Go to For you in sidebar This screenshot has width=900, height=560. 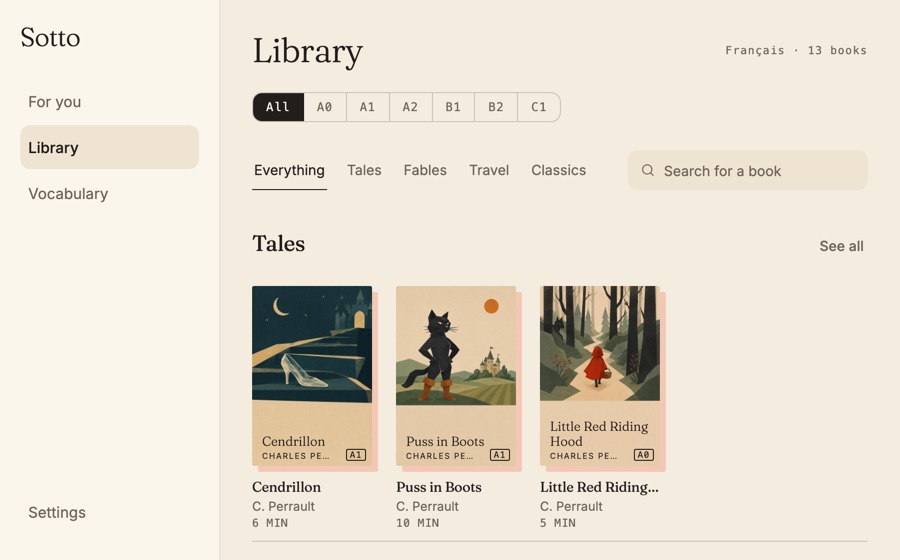110,102
